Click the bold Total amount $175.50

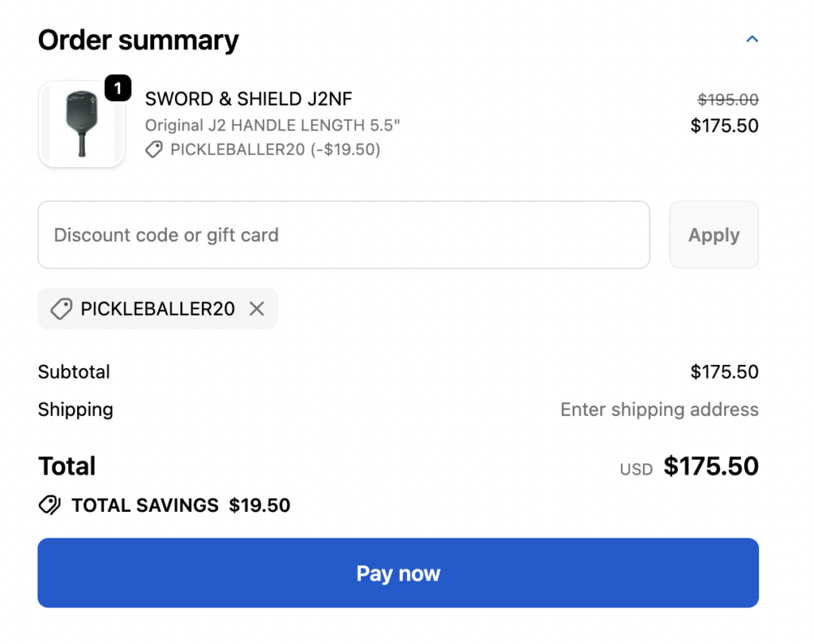pyautogui.click(x=711, y=467)
